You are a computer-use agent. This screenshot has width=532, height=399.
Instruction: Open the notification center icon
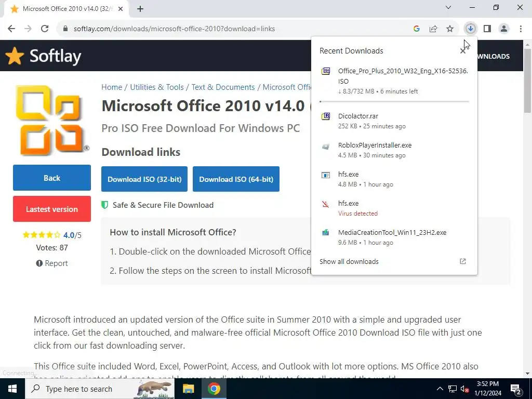[516, 389]
